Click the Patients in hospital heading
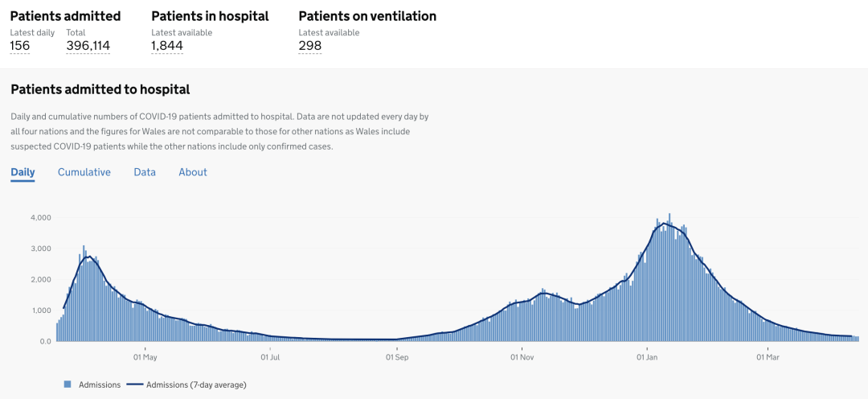This screenshot has width=868, height=399. click(211, 16)
